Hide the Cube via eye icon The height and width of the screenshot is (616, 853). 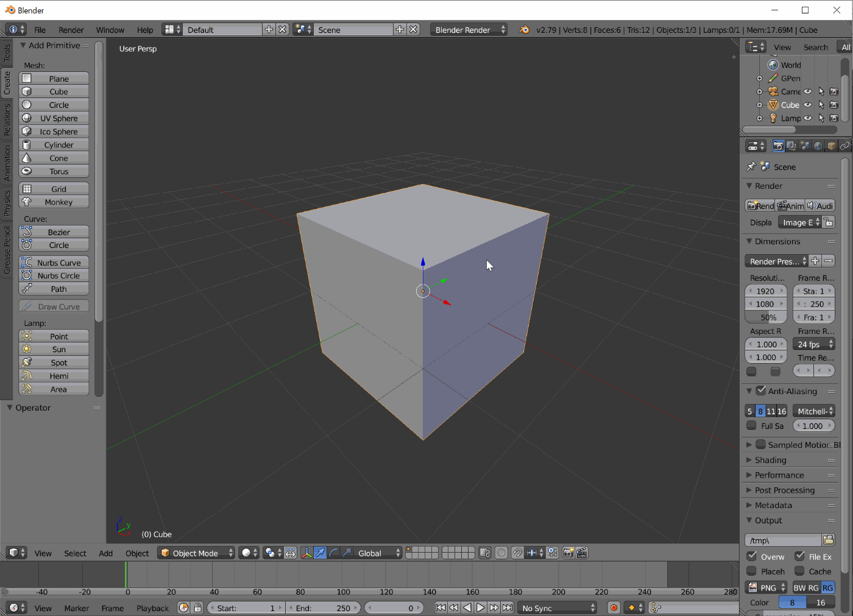point(808,105)
